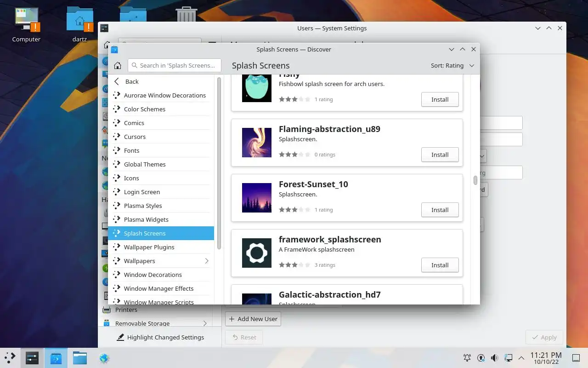Viewport: 588px width, 368px height.
Task: Click the Wallpapers category icon
Action: (117, 261)
